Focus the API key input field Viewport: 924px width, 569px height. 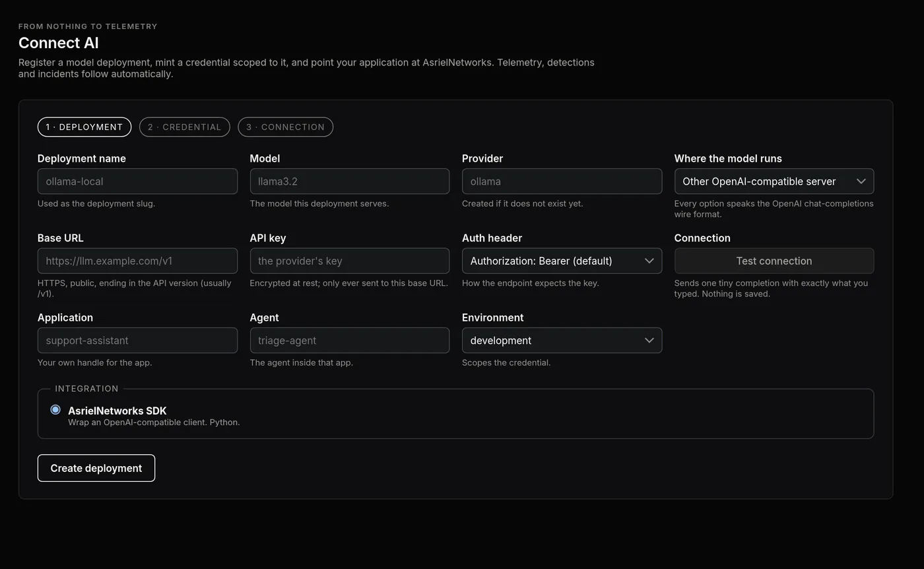(x=350, y=261)
